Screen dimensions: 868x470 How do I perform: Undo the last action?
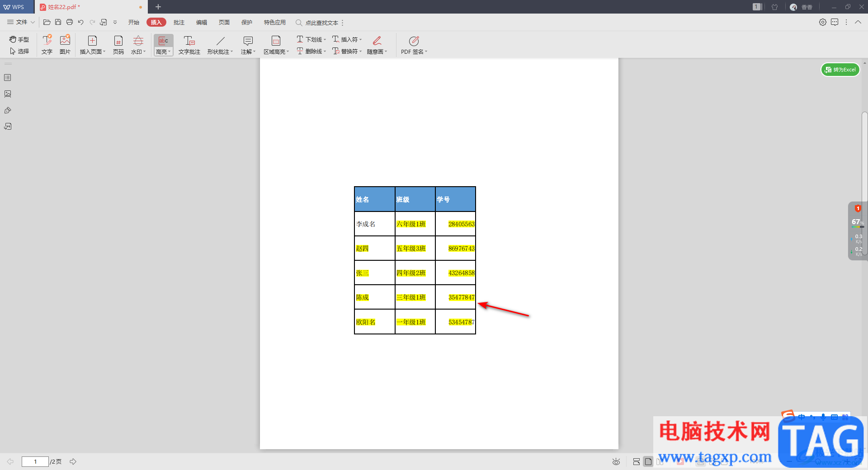click(x=81, y=22)
